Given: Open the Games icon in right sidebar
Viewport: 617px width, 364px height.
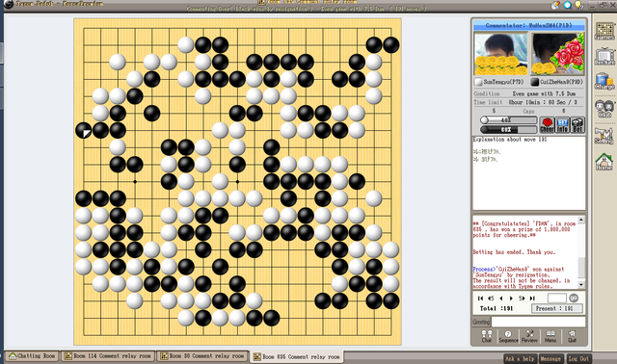Looking at the screenshot, I should 604,31.
